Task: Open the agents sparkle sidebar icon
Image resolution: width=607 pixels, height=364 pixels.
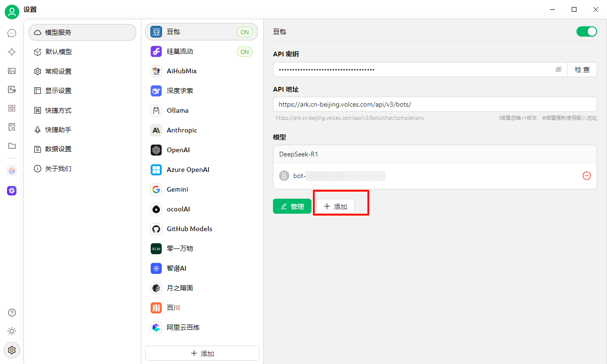Action: coord(12,52)
